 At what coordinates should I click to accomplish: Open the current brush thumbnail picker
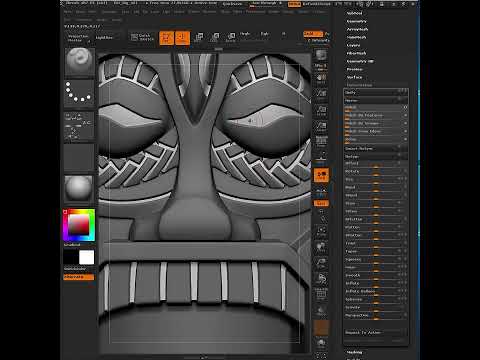tap(79, 61)
